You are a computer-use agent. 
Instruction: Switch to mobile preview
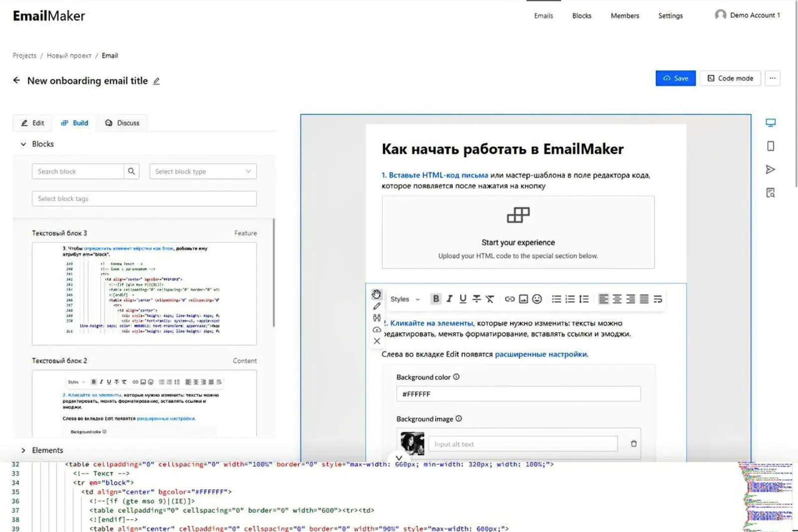[771, 146]
